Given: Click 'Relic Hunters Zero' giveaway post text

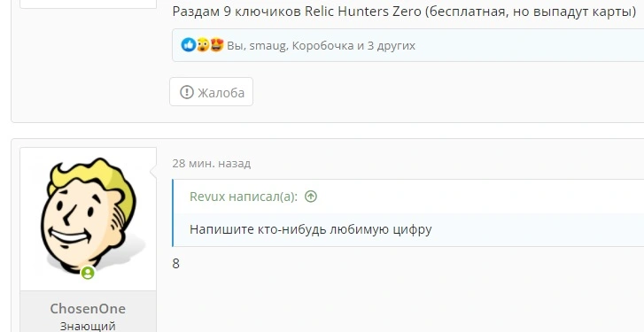Looking at the screenshot, I should pos(363,12).
